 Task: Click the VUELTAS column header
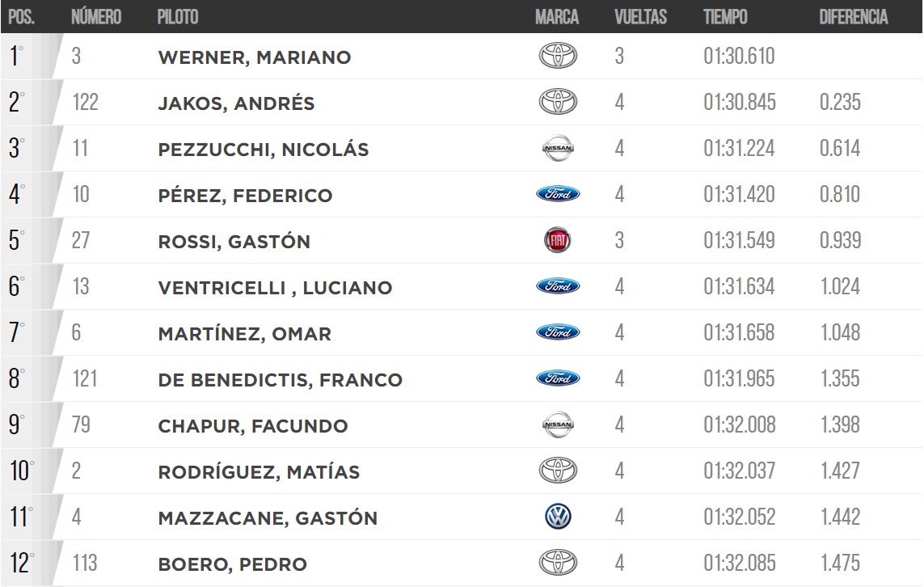[640, 16]
